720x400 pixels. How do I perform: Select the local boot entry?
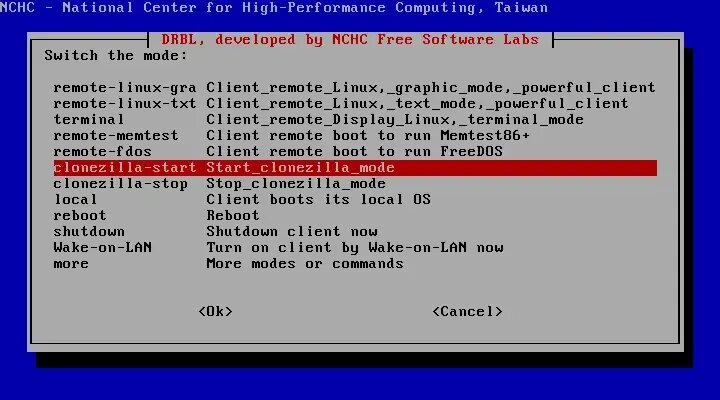coord(355,199)
